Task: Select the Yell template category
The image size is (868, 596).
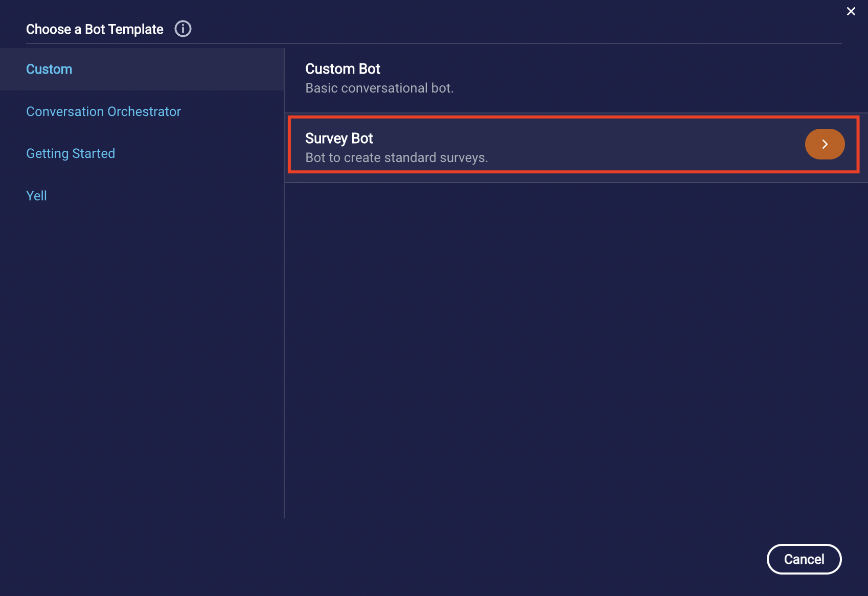Action: pos(36,195)
